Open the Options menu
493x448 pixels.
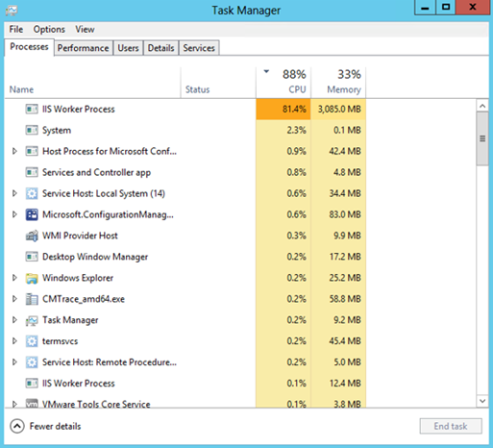coord(49,30)
